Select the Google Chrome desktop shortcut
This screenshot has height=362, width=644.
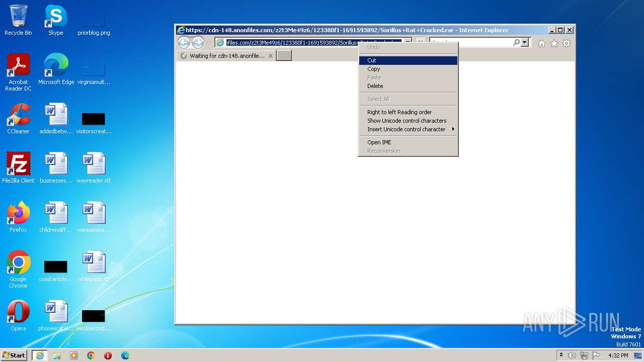click(x=18, y=269)
